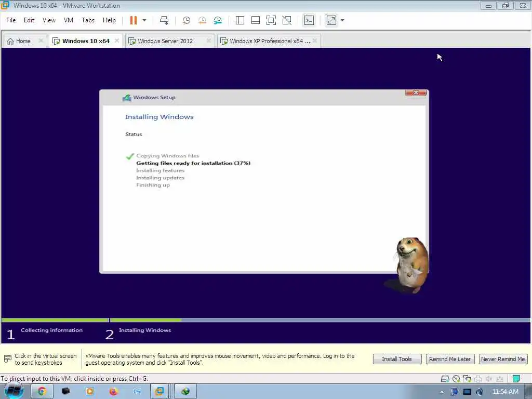The image size is (532, 399).
Task: Send Ctrl+Alt+Del to the virtual machine
Action: [164, 20]
